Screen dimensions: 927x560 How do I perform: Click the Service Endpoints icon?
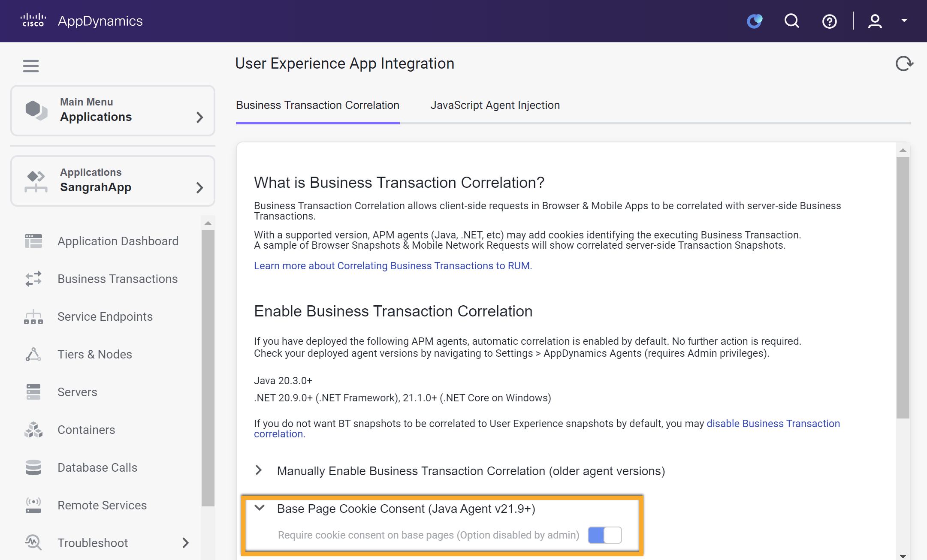pyautogui.click(x=33, y=316)
